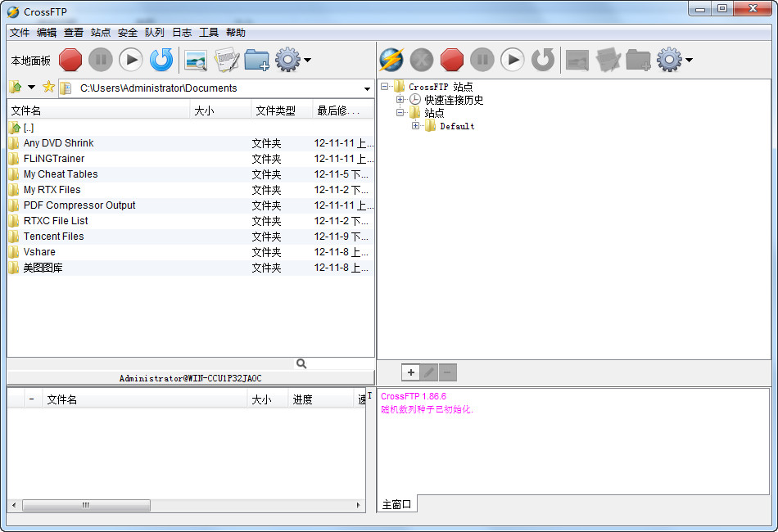The width and height of the screenshot is (778, 532).
Task: Select the Any DVD Shrink folder
Action: (x=191, y=143)
